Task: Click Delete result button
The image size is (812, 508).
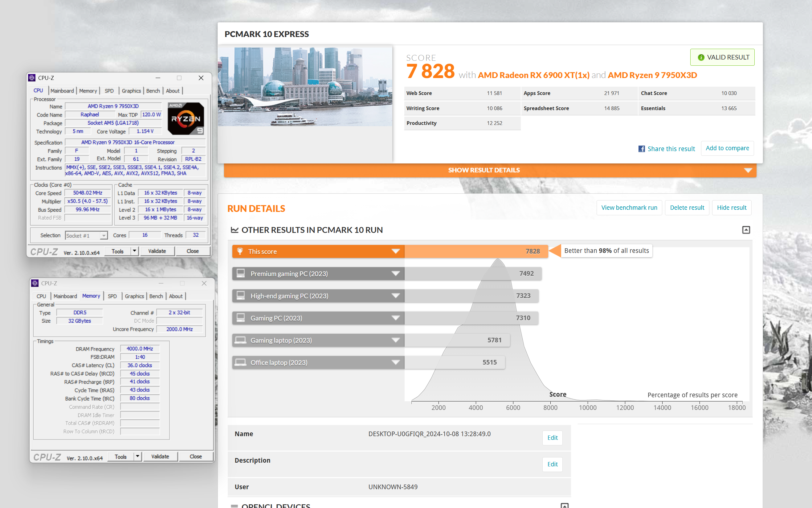Action: (687, 208)
